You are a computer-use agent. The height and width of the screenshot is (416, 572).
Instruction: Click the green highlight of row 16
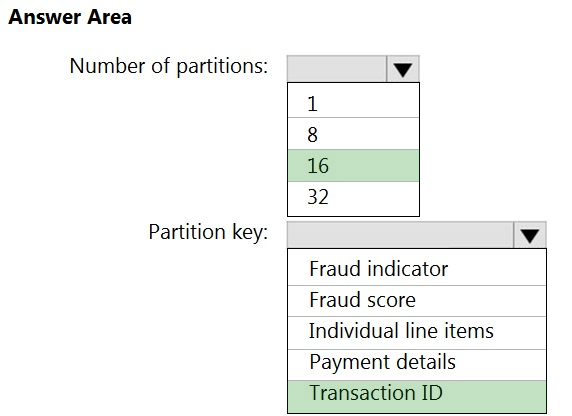(x=353, y=165)
